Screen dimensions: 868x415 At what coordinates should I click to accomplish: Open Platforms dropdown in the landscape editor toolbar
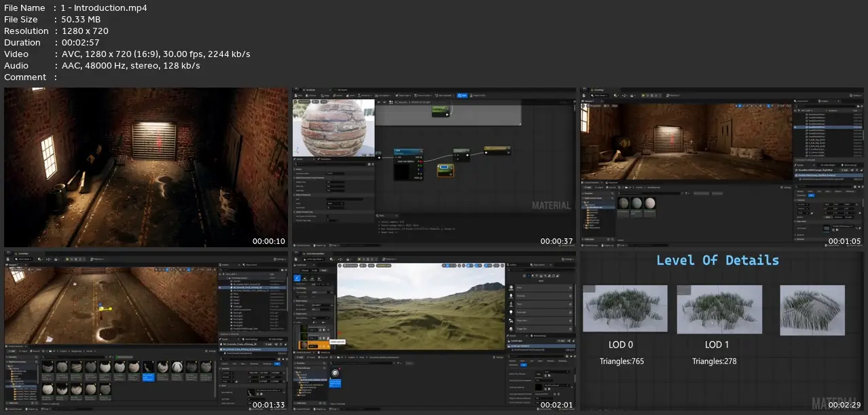pyautogui.click(x=390, y=259)
